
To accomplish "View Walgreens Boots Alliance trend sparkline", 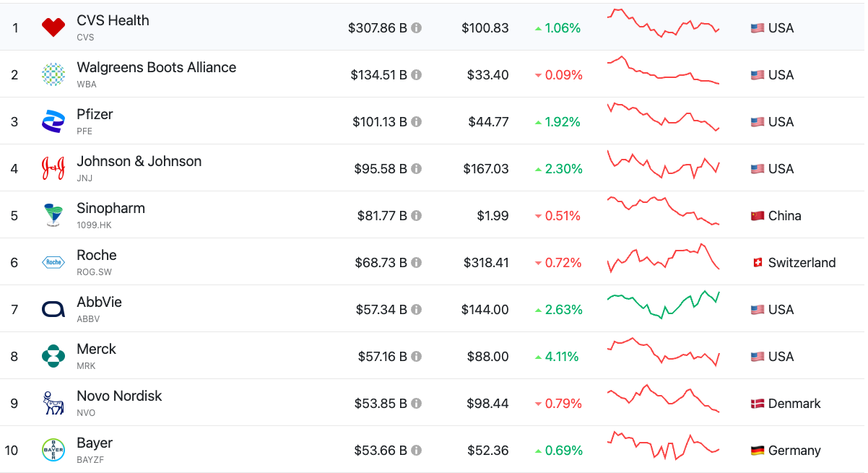I will pos(663,70).
